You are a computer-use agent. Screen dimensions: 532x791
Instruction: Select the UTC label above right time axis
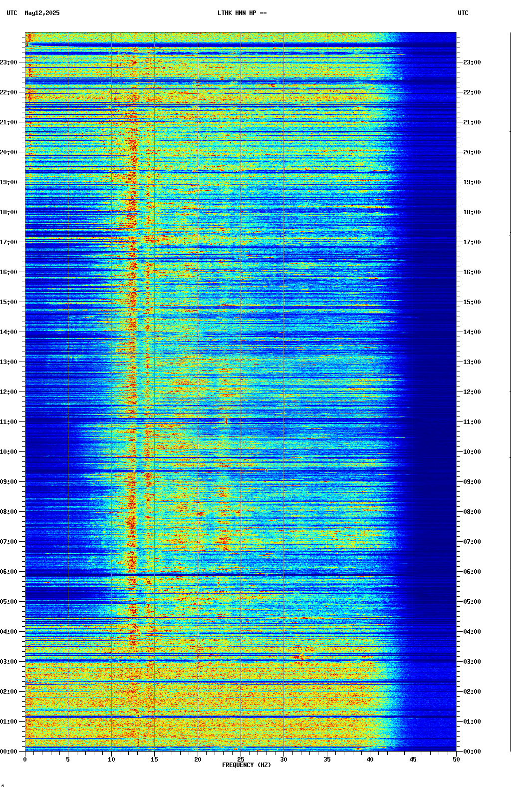point(463,13)
